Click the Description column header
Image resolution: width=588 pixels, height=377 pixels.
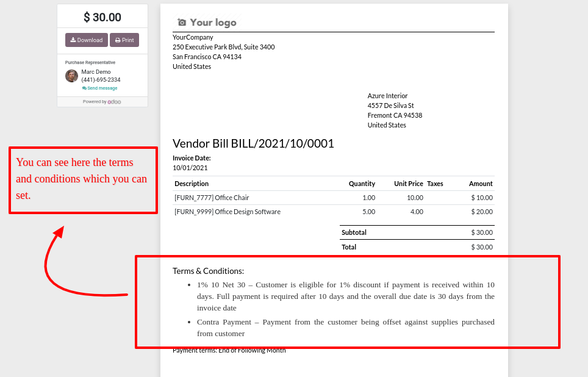coord(192,184)
